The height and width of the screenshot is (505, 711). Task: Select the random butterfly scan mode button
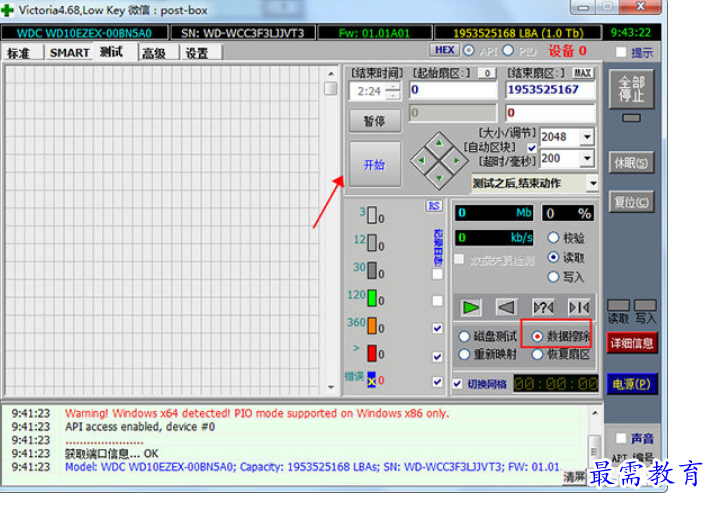[x=543, y=308]
